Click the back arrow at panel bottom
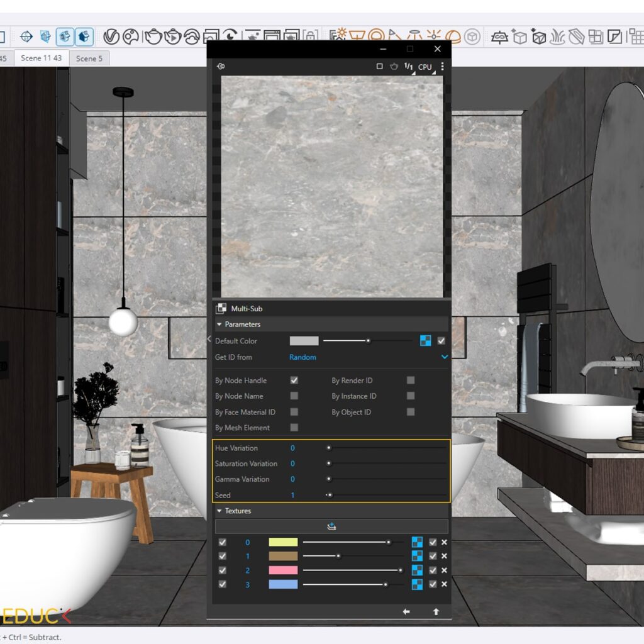Image resolution: width=644 pixels, height=644 pixels. click(406, 611)
